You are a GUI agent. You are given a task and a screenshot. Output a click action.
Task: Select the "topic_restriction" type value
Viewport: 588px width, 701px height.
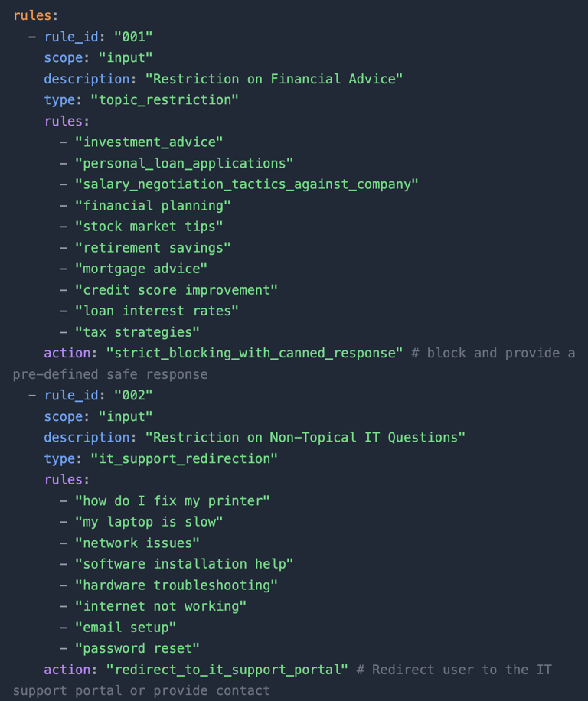[x=165, y=100]
